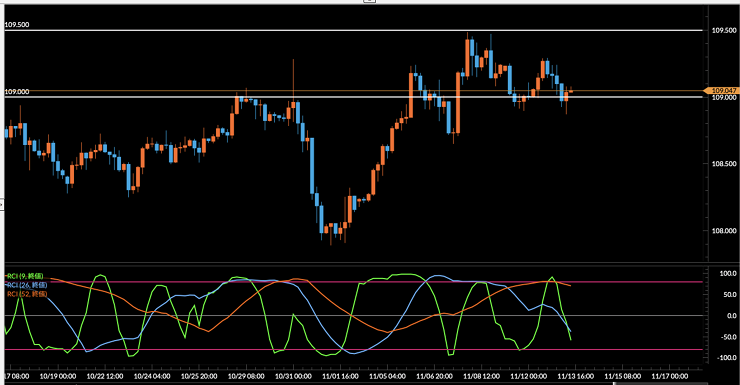Click the 11/12 00:00 time axis label
This screenshot has height=385, width=740.
(528, 376)
